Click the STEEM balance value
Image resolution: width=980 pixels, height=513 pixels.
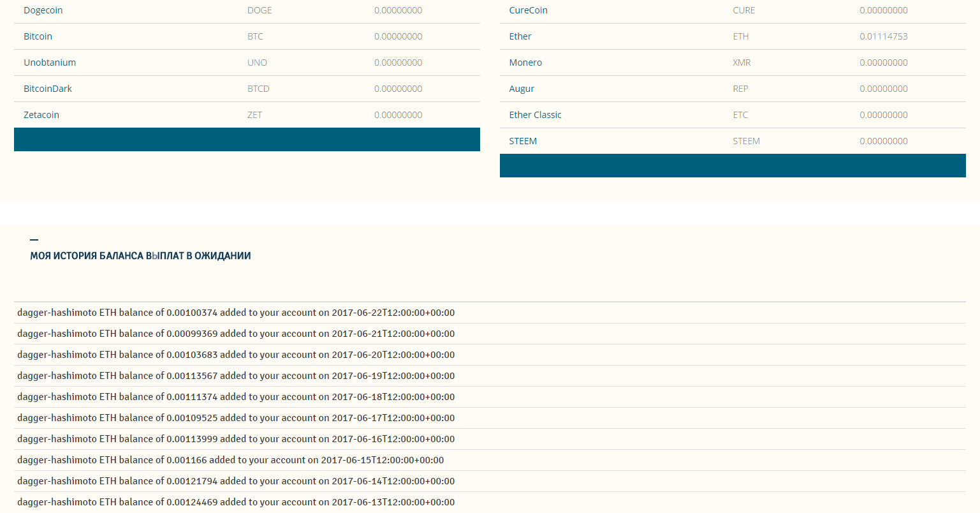point(883,141)
